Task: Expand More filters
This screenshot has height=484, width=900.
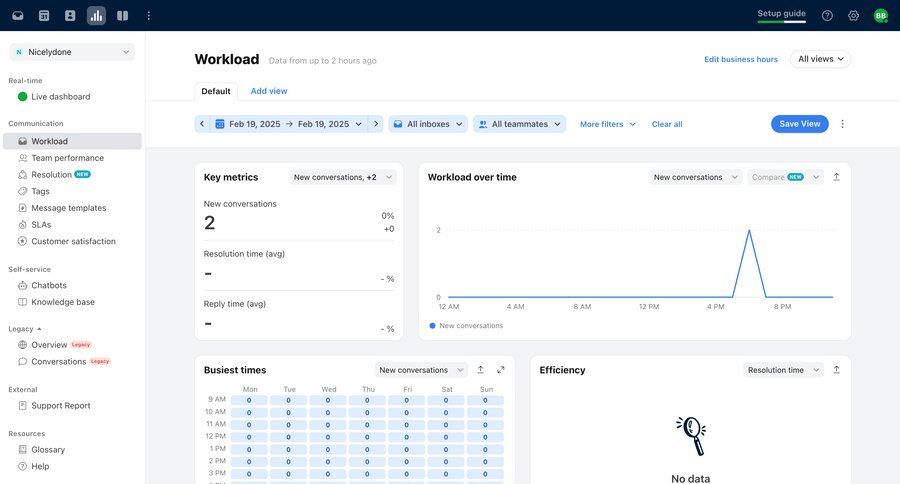Action: tap(607, 124)
